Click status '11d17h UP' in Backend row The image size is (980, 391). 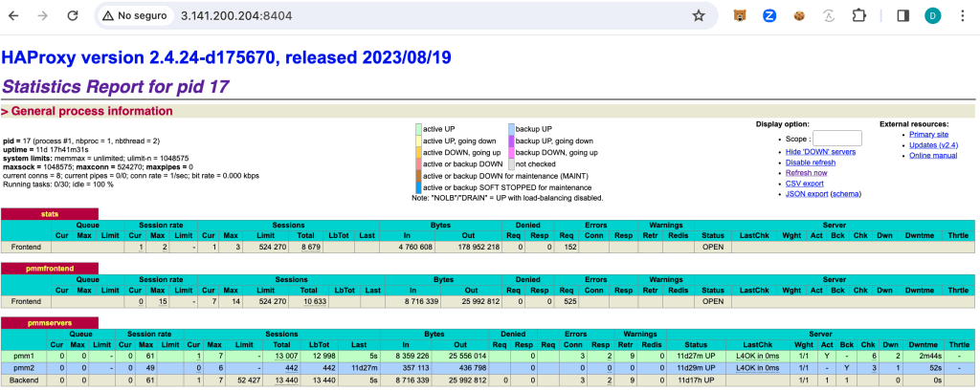[x=698, y=380]
